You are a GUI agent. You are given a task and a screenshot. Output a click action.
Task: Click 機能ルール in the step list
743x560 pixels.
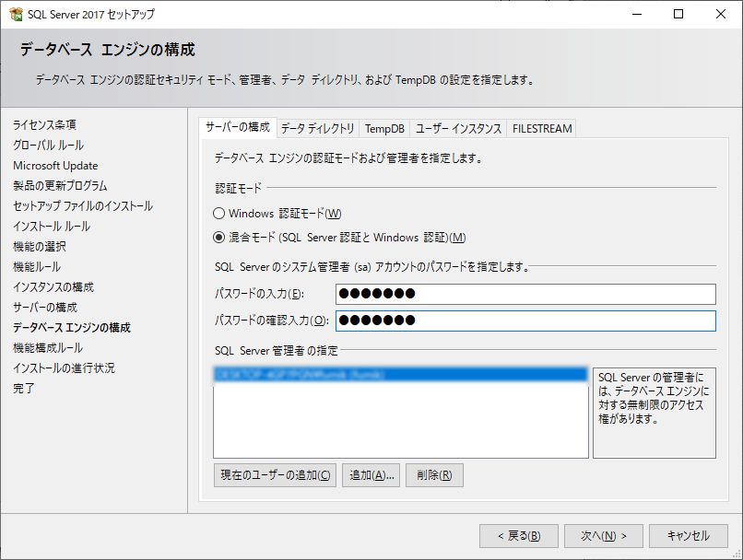coord(37,267)
